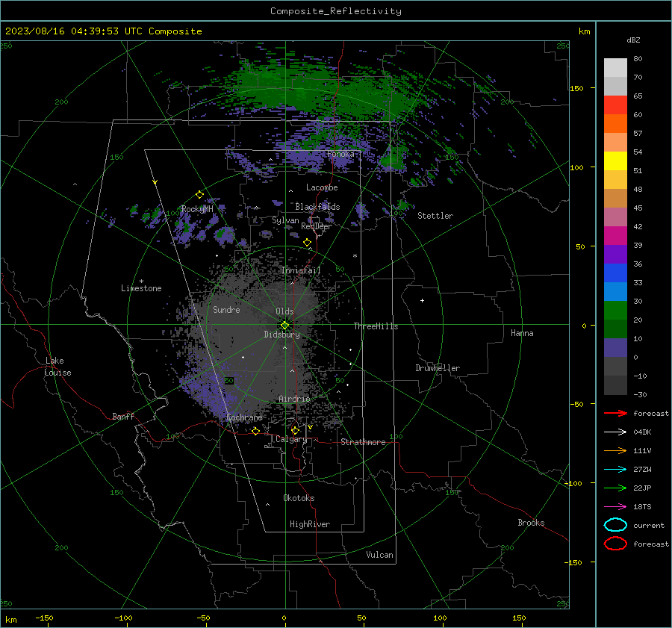The width and height of the screenshot is (672, 628).
Task: Click the purple 39-36 dBZ color swatch
Action: (x=615, y=255)
